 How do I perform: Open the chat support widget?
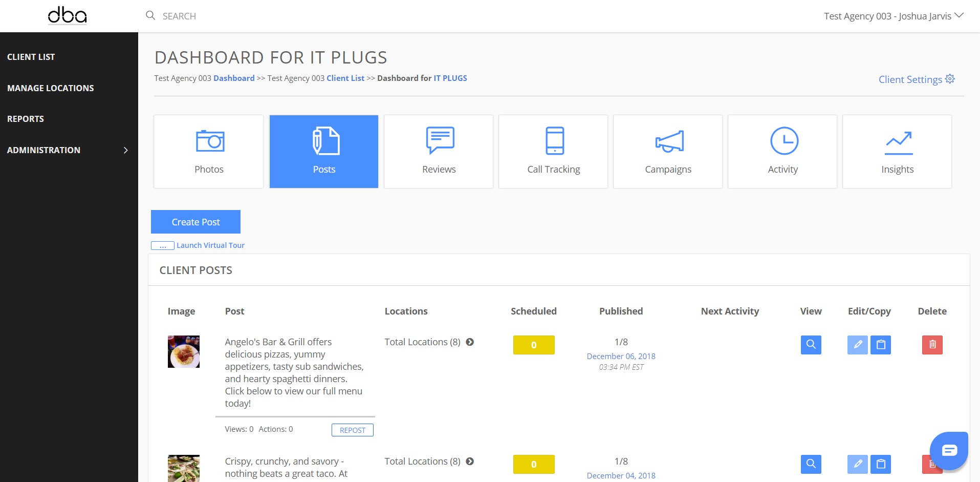click(949, 450)
